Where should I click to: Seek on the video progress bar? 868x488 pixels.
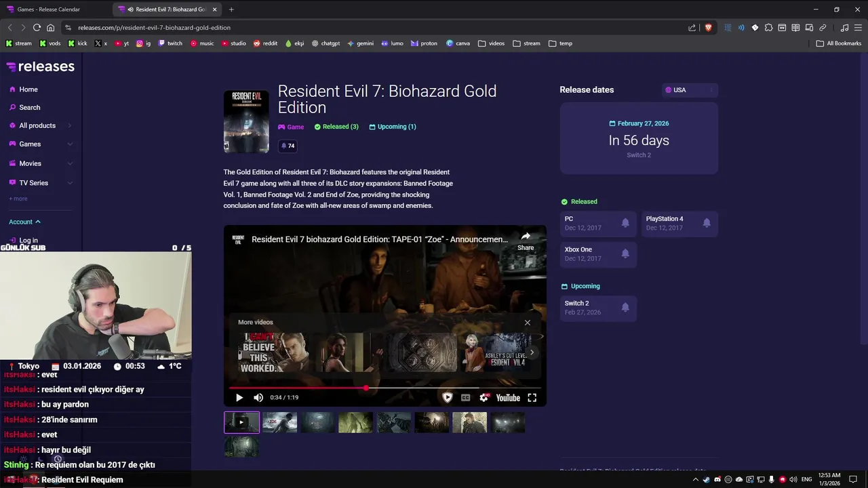click(385, 388)
